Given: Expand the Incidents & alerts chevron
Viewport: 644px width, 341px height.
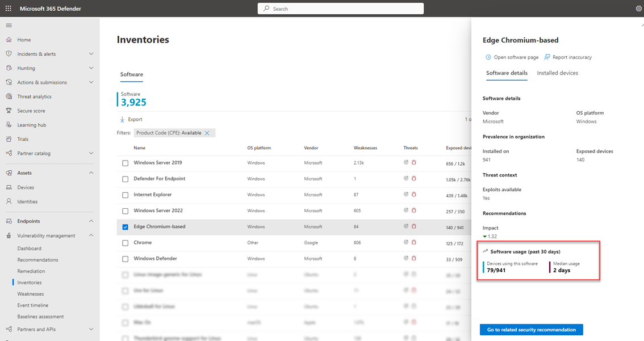Looking at the screenshot, I should click(91, 54).
